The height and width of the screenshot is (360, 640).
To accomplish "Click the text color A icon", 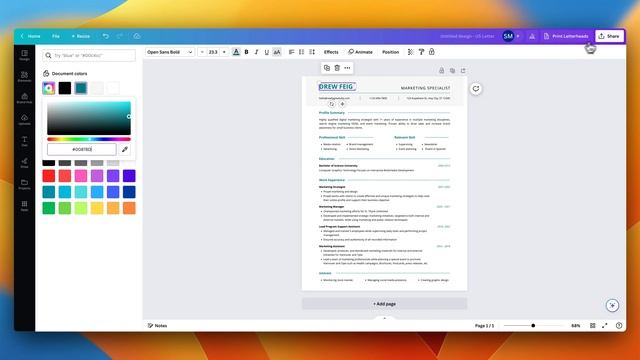I will coord(236,52).
